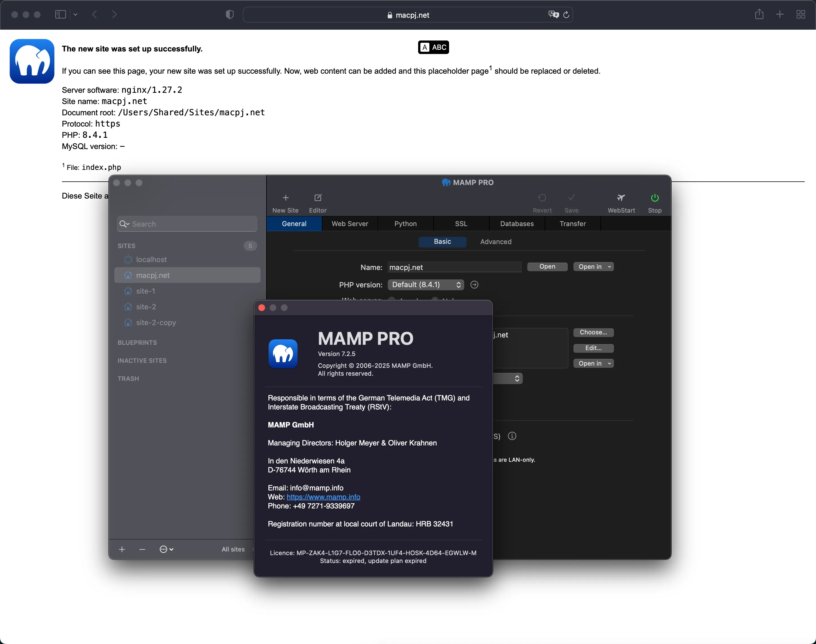Click the Edit... button

click(593, 348)
